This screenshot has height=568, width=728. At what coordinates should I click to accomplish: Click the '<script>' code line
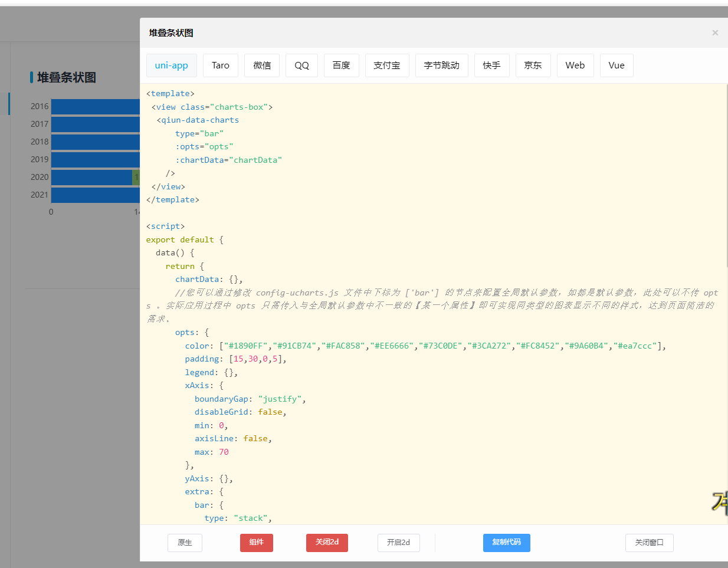pyautogui.click(x=165, y=226)
